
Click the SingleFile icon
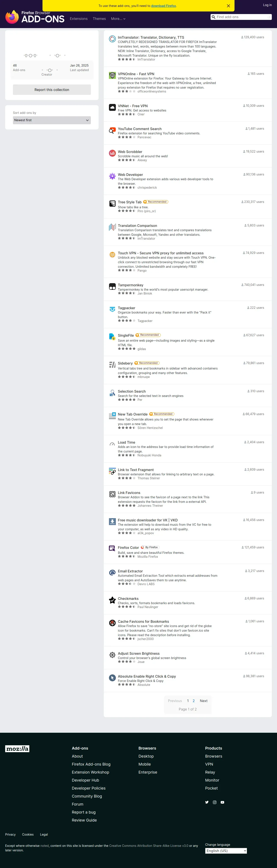[x=112, y=337]
